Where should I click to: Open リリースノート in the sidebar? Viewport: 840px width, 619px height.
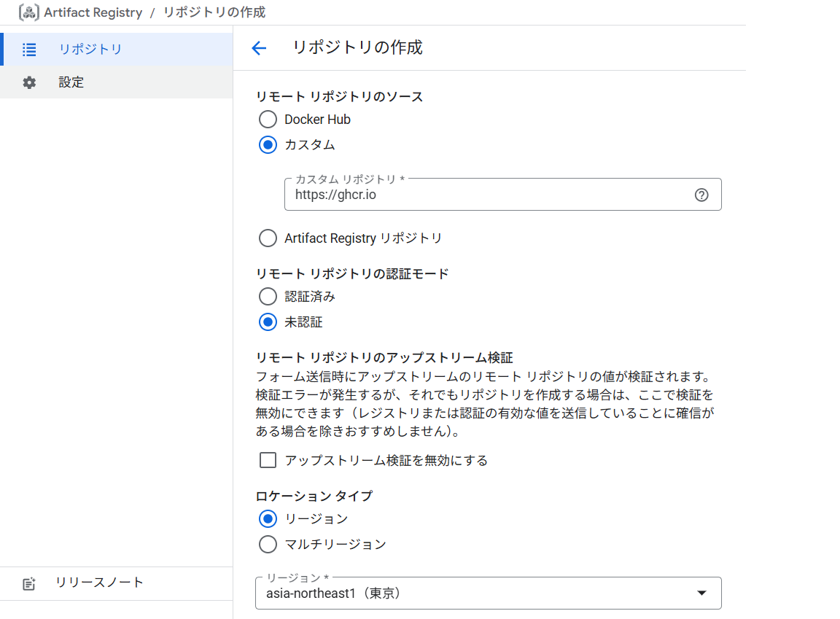(x=116, y=583)
